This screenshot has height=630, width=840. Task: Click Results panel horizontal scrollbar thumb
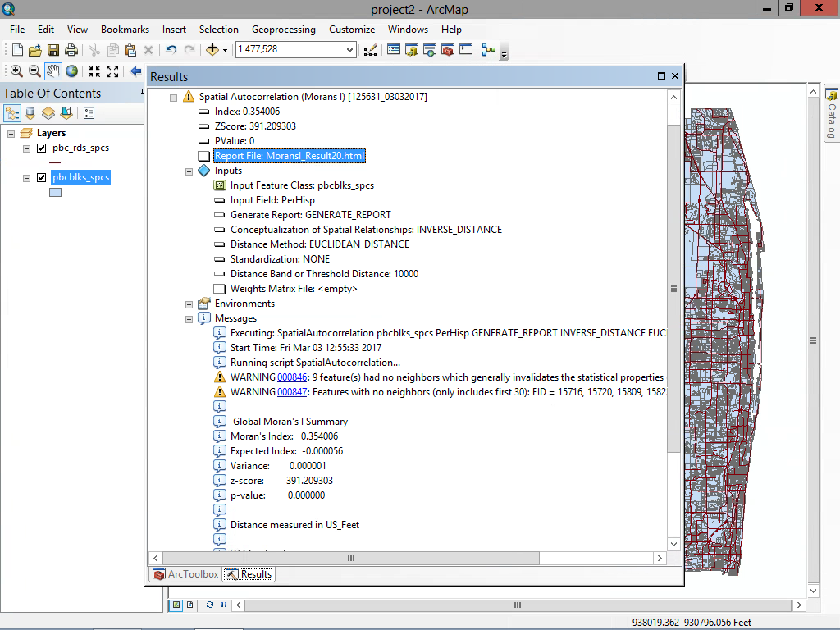point(350,558)
